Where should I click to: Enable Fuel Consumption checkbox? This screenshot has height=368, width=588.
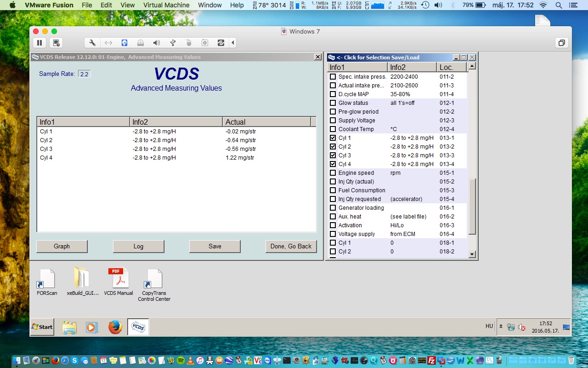point(333,190)
